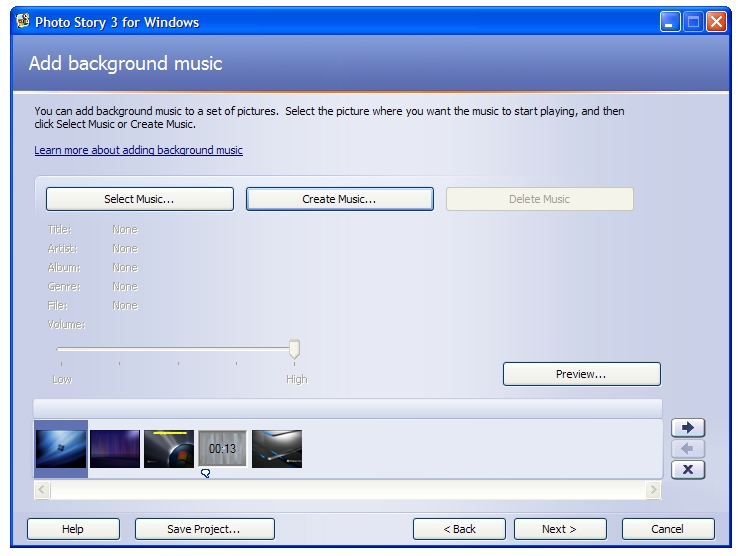Open the Help button
This screenshot has height=556, width=738.
tap(73, 529)
